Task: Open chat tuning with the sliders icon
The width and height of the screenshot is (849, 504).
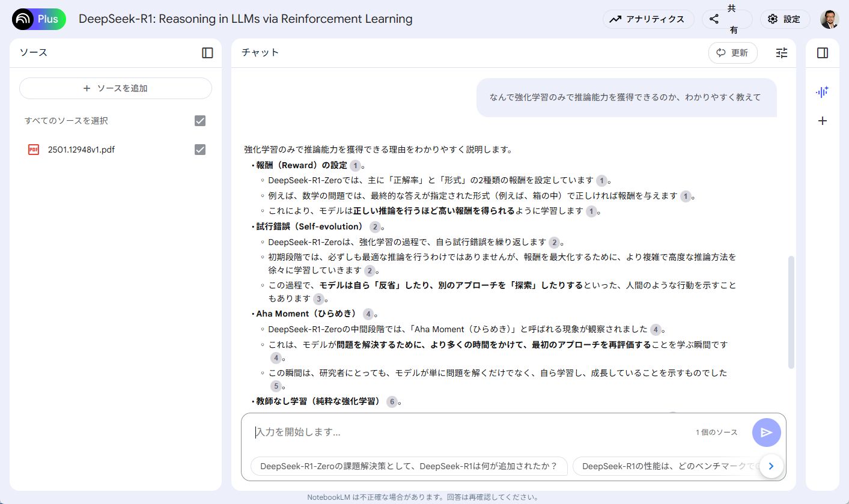Action: point(781,53)
